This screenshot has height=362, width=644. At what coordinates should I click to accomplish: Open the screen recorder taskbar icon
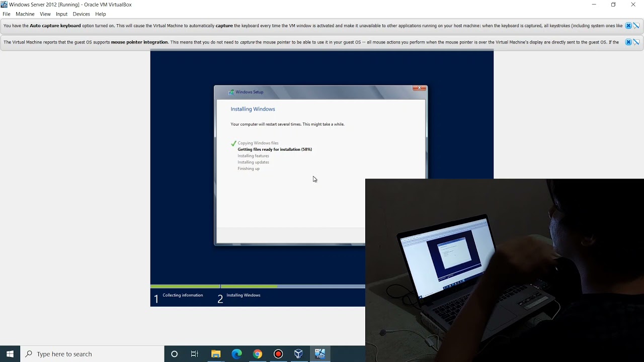(x=278, y=354)
